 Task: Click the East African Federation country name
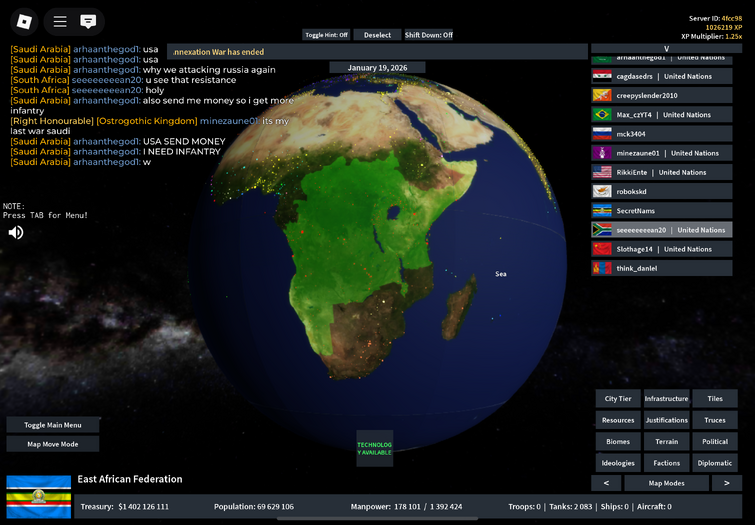(x=130, y=479)
